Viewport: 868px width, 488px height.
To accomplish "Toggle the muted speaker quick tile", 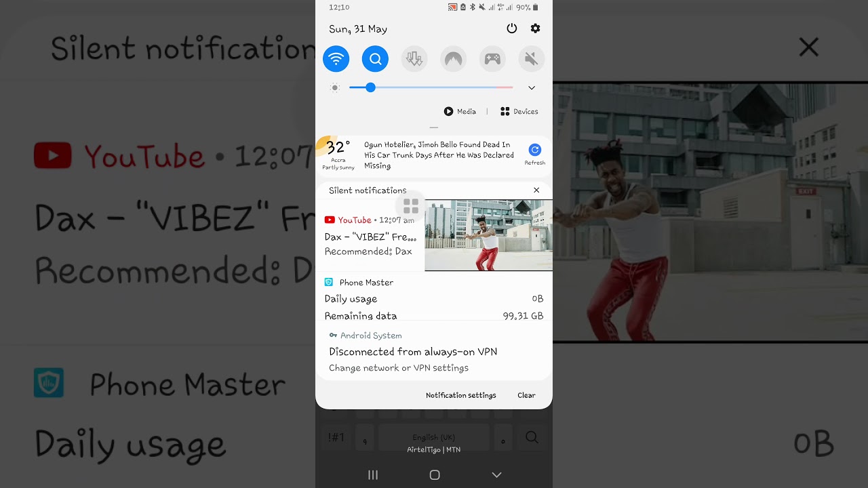I will [532, 59].
